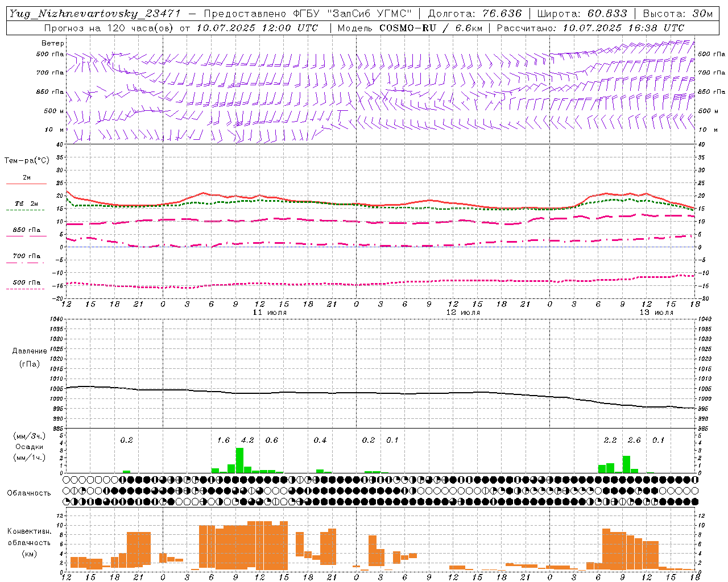Image resolution: width=728 pixels, height=582 pixels.
Task: Click the (км) unit under convective cloudiness
Action: point(29,553)
